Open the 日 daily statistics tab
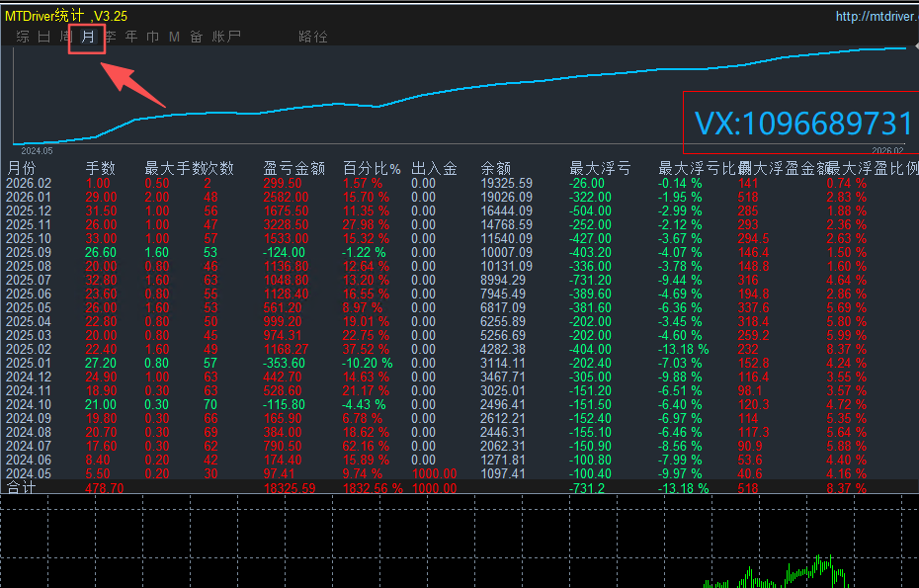The image size is (919, 588). click(x=43, y=38)
